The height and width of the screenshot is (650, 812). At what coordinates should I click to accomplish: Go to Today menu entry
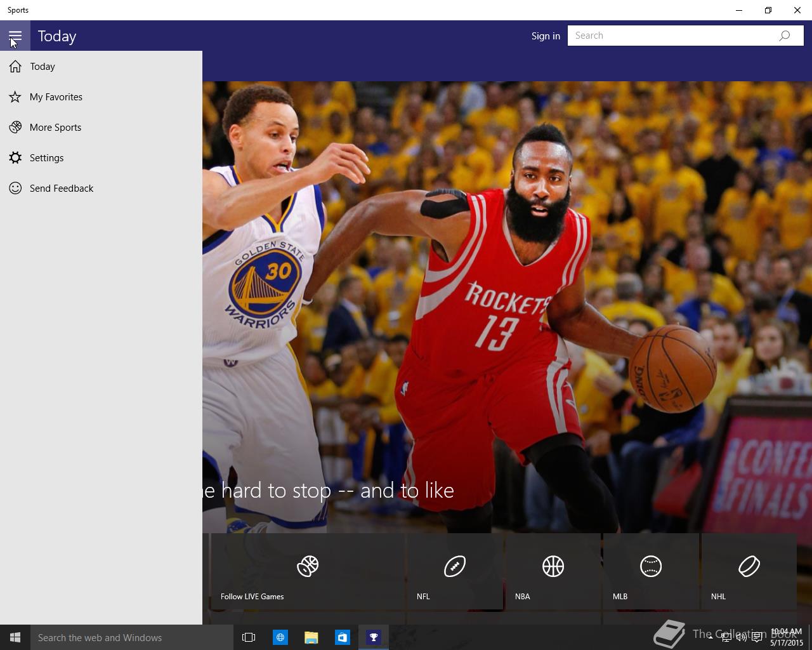point(101,67)
